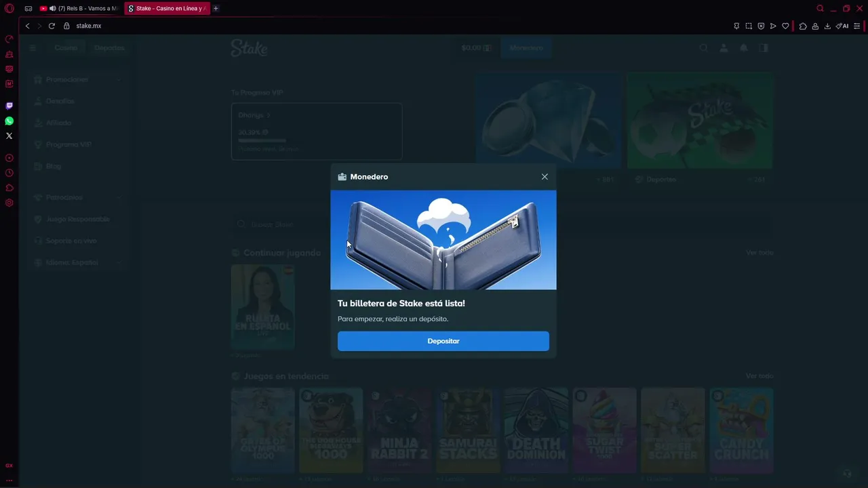Expand the Idioma: Español language selector
Screen dimensions: 868x488
[x=77, y=262]
